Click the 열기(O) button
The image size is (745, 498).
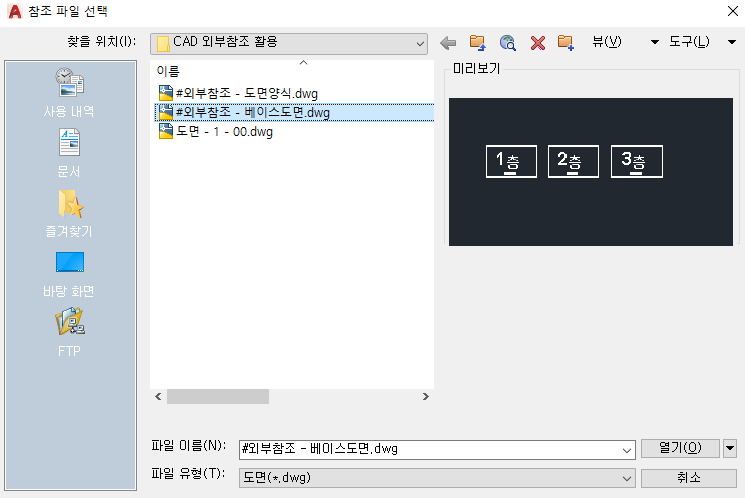click(680, 448)
